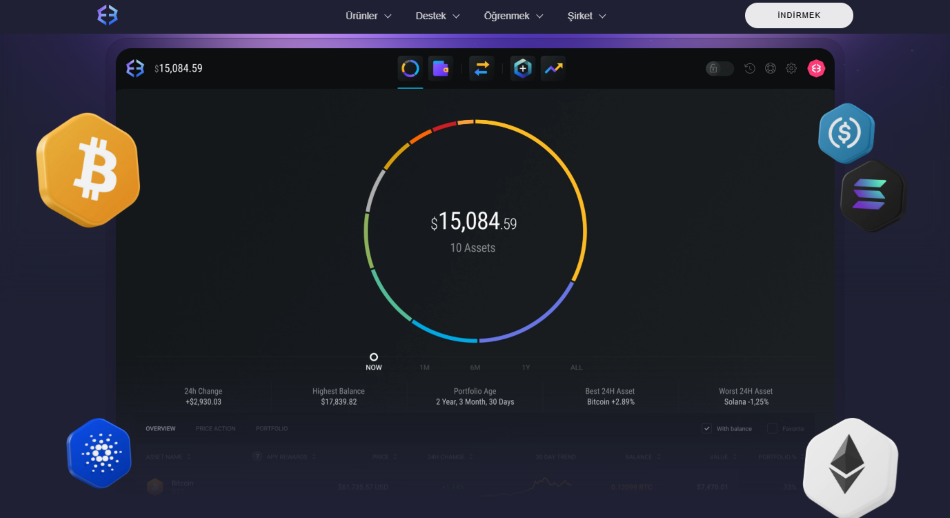
Task: Click the 24h Change +$2,930.03 stat
Action: (x=204, y=396)
